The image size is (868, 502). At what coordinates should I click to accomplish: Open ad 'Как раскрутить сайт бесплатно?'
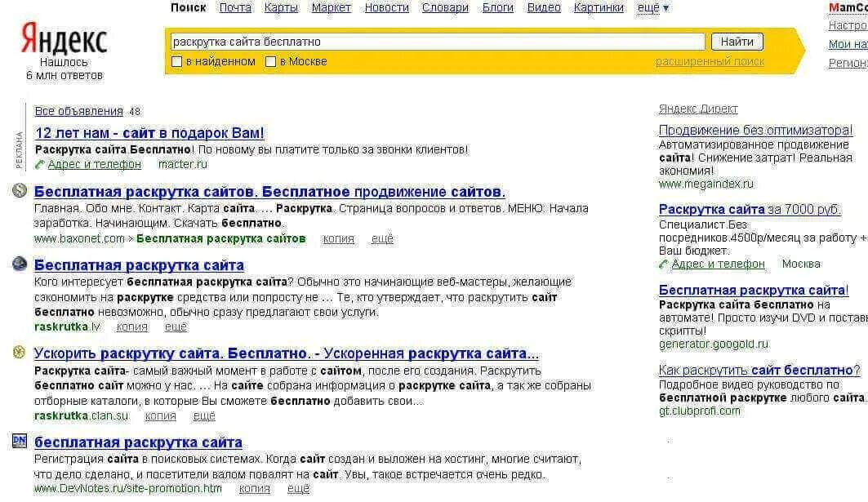(x=759, y=370)
